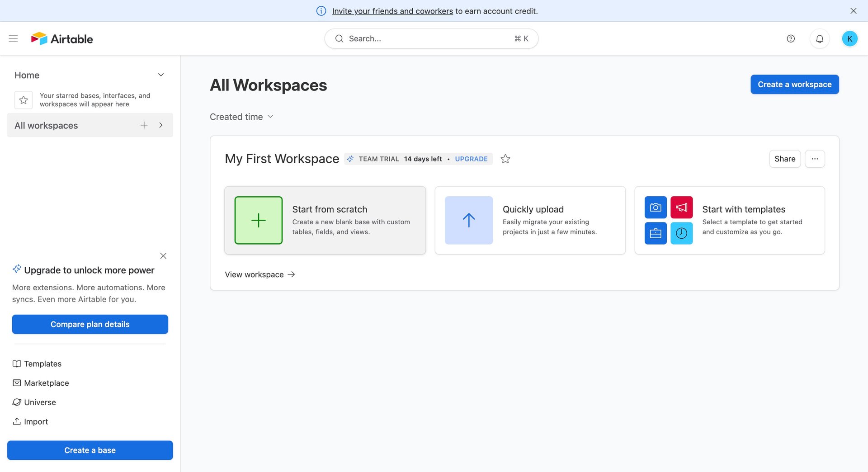Select the Quickly upload card title
868x472 pixels.
(x=533, y=209)
